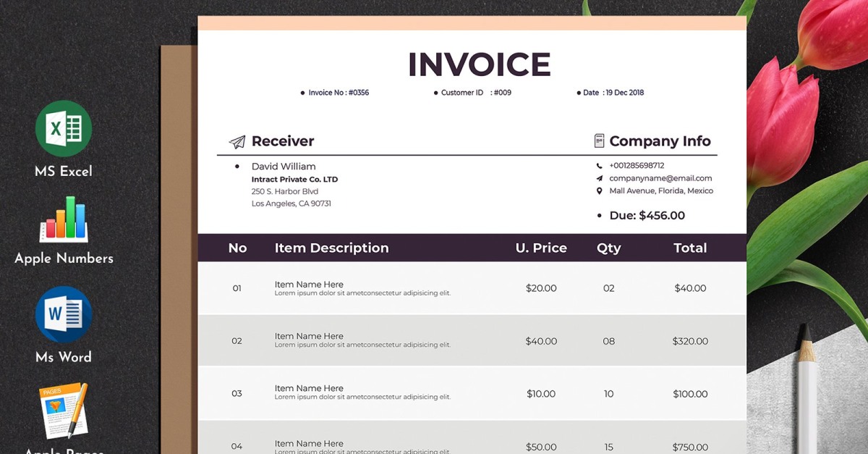Select the large INVOICE title text

pos(479,64)
